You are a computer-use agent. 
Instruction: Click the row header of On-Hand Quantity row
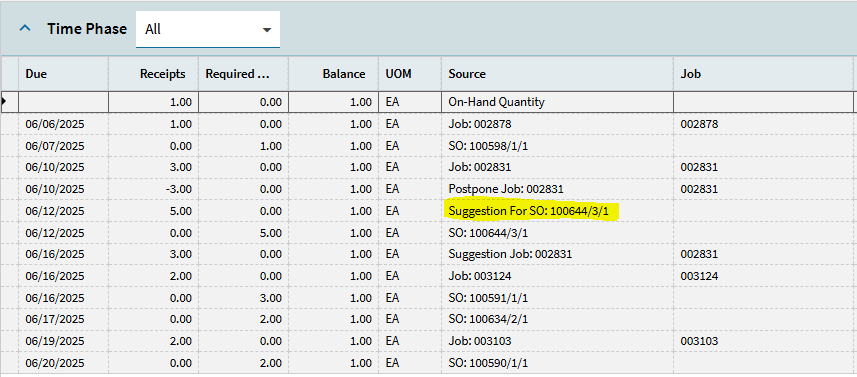pyautogui.click(x=10, y=102)
